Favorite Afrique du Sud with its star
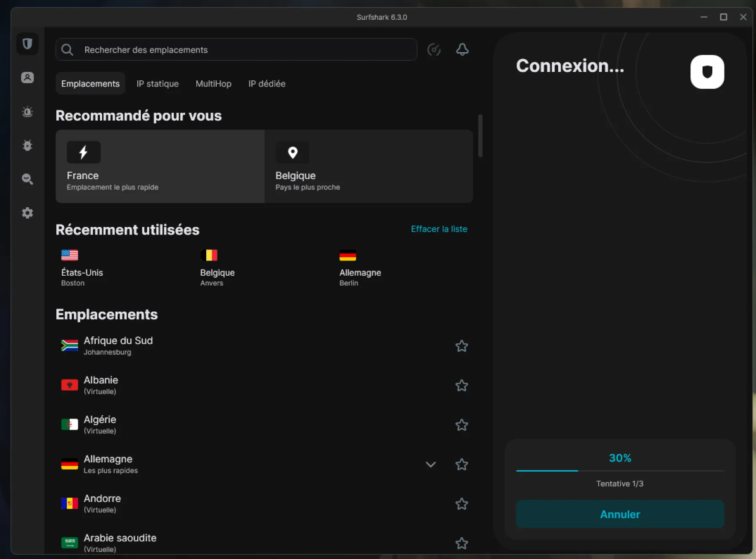 click(462, 346)
